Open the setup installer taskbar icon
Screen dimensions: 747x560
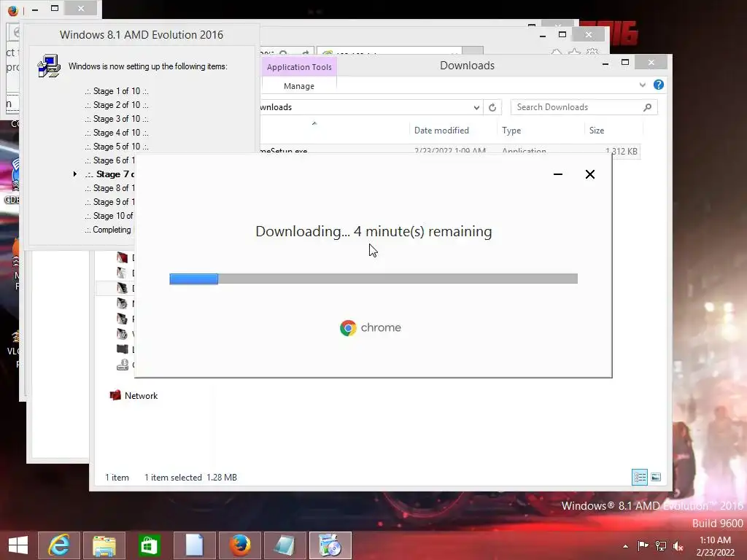330,545
